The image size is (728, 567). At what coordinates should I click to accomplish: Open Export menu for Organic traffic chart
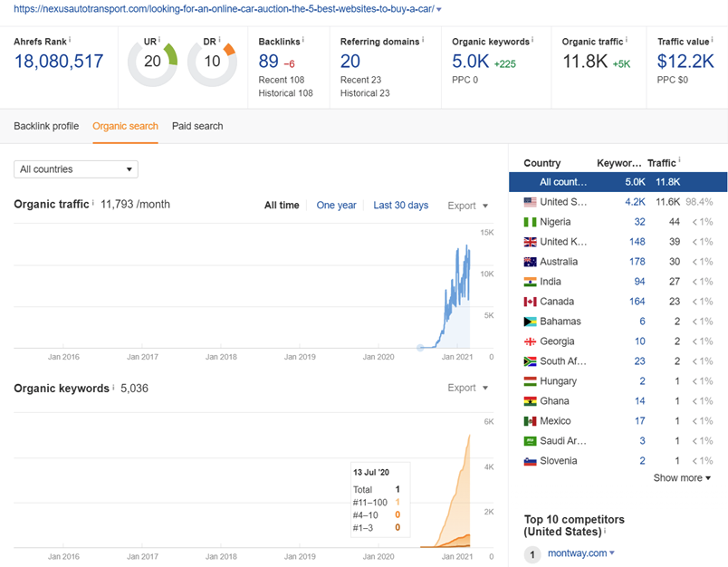(467, 206)
